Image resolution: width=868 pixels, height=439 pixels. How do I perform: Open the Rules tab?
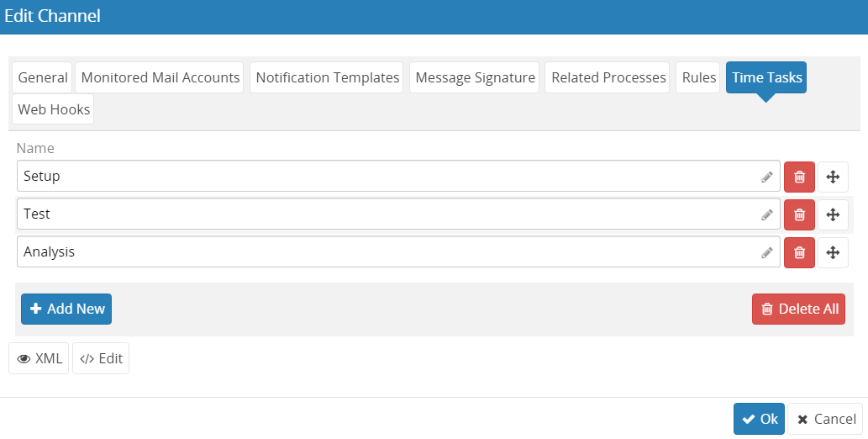698,77
